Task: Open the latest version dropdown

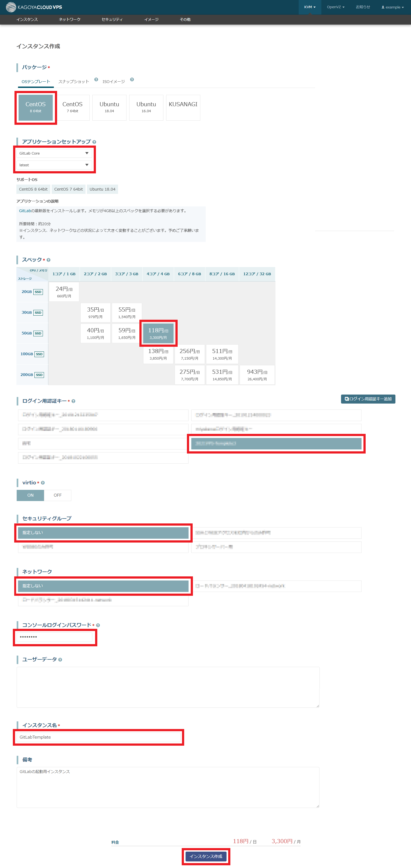Action: [54, 165]
